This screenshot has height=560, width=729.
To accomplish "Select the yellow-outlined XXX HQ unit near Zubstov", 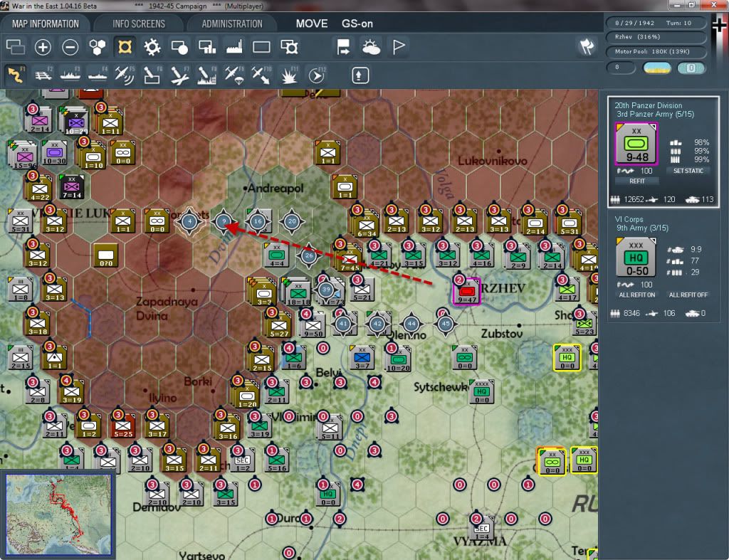I will click(567, 357).
